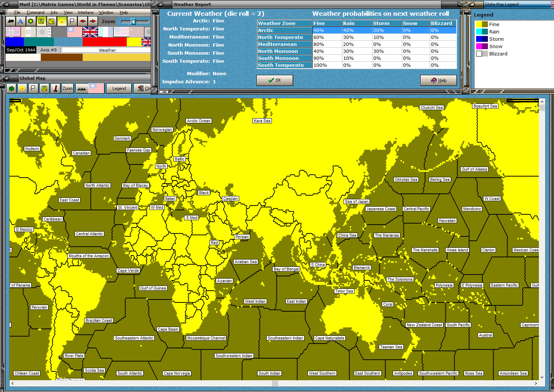Click the Zoom button in Global Map
The height and width of the screenshot is (392, 554).
[67, 88]
